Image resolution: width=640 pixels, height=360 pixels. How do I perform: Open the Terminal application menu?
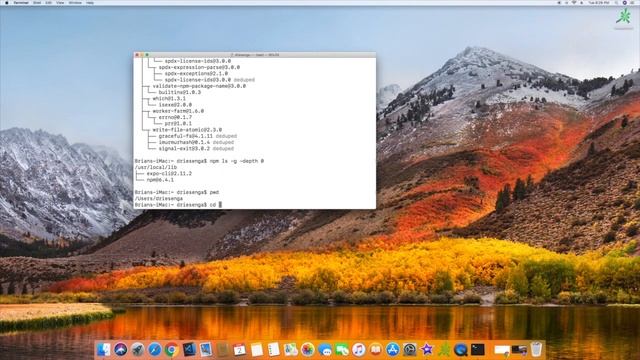tap(21, 2)
